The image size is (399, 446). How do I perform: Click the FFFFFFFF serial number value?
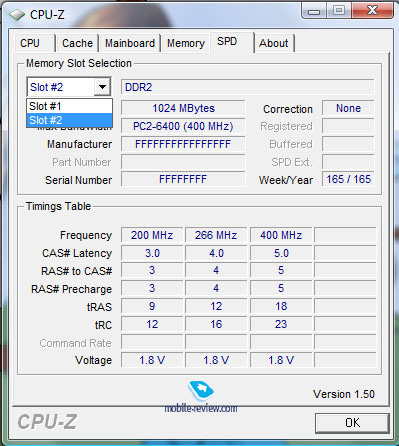(183, 179)
